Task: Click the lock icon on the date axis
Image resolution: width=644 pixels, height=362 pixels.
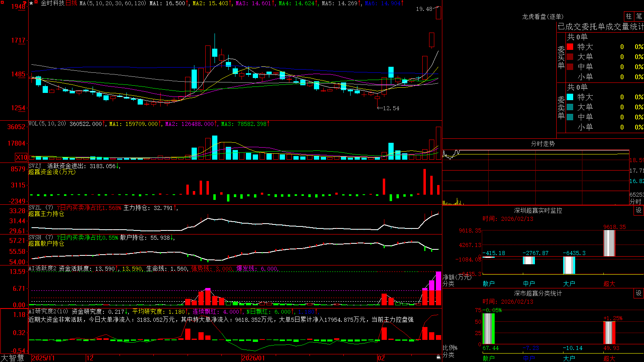Action: click(x=438, y=357)
